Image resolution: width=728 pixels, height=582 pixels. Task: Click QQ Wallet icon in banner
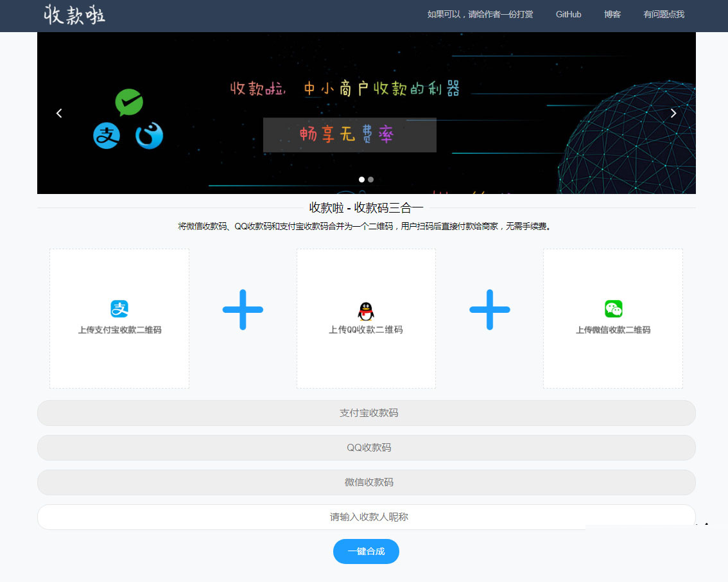149,136
